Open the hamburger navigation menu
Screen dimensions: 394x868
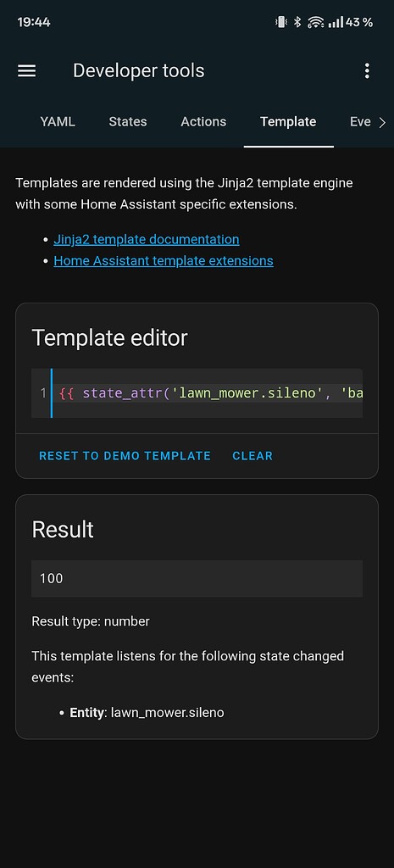[x=26, y=71]
